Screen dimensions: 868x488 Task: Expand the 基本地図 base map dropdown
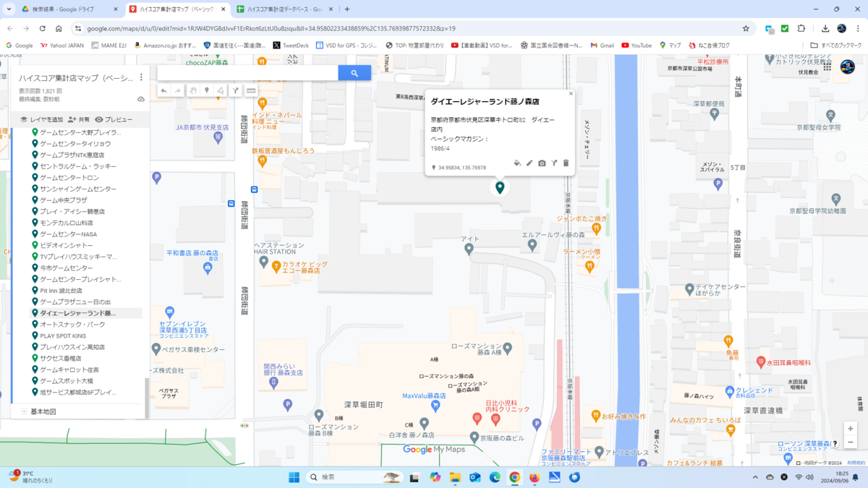pos(24,412)
